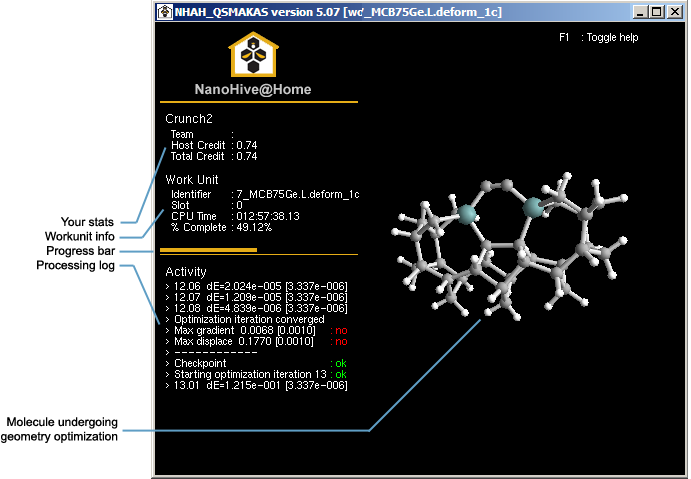This screenshot has height=479, width=691.
Task: Click the Checkpoint ok log line
Action: coord(256,364)
